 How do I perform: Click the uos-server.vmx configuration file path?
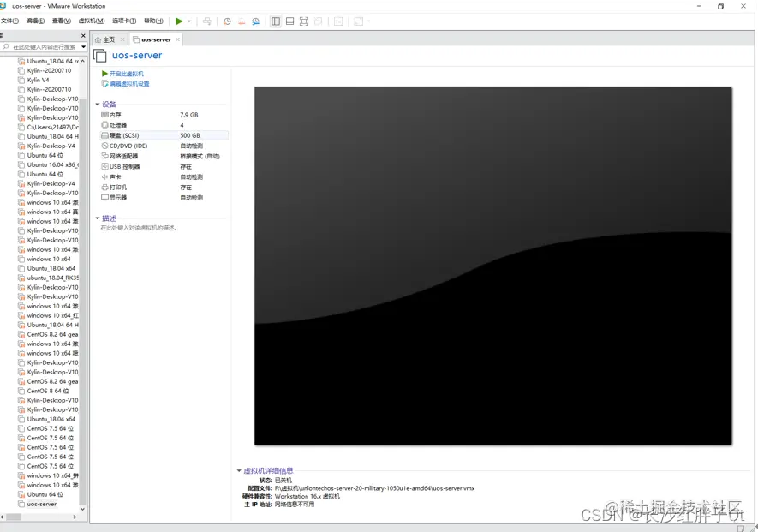(374, 488)
